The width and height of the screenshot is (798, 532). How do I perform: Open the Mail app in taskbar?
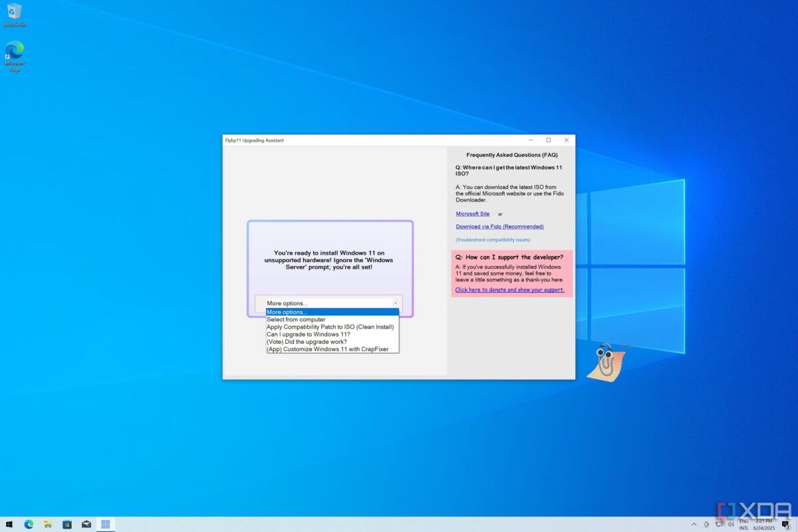click(86, 524)
